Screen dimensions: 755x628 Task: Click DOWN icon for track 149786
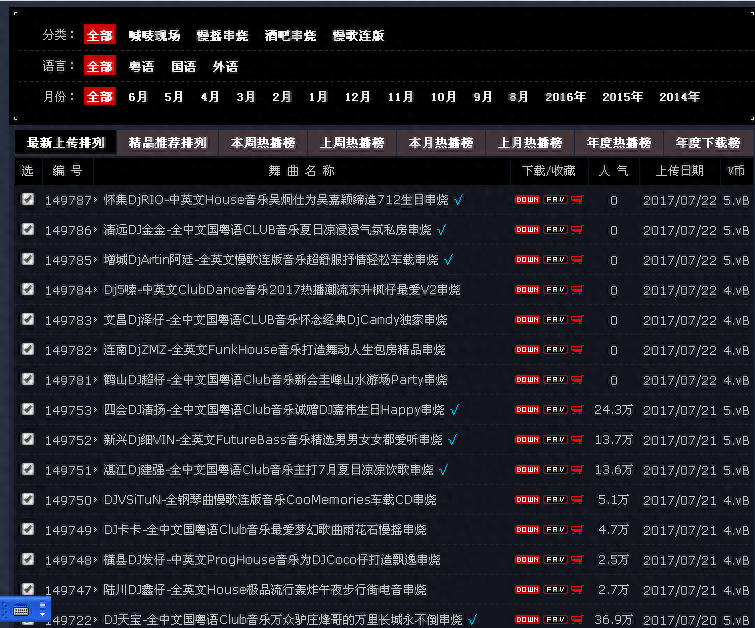[x=527, y=229]
